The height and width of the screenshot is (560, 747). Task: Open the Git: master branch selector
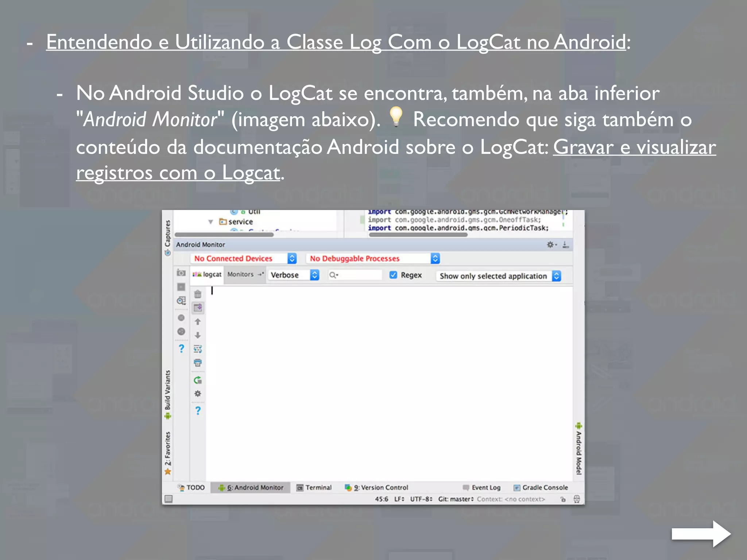tap(456, 499)
